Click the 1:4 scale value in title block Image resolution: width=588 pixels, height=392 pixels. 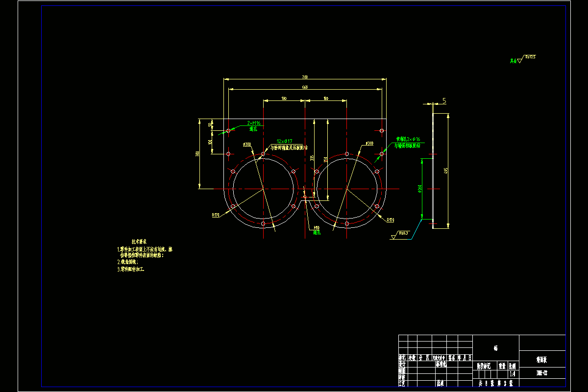(x=513, y=373)
